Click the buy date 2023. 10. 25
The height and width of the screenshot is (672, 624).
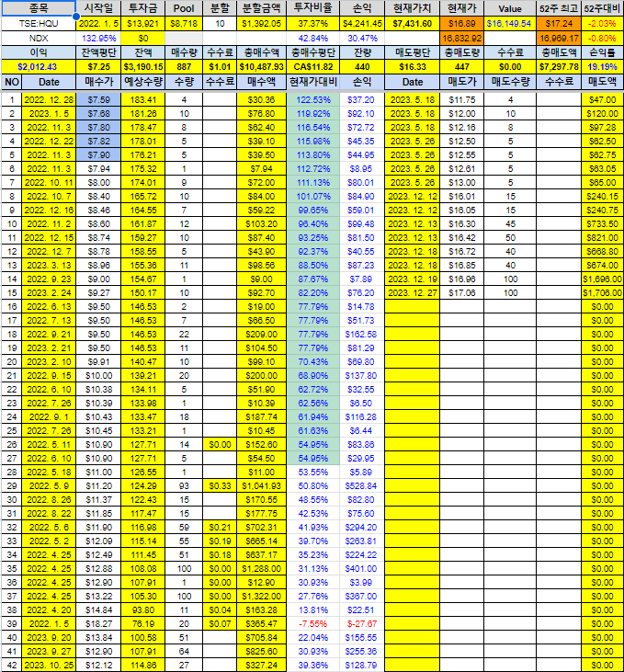[x=49, y=666]
